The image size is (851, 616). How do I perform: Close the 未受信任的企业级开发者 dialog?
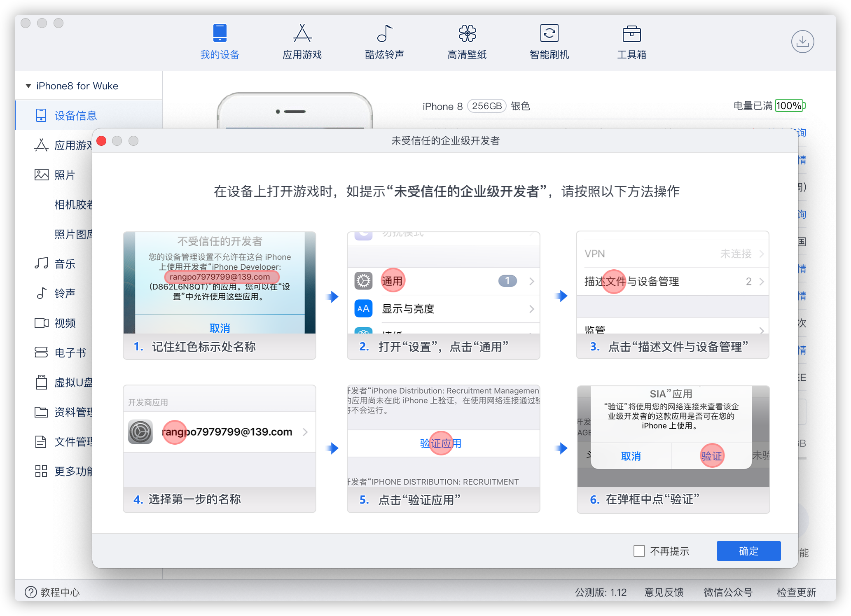102,141
